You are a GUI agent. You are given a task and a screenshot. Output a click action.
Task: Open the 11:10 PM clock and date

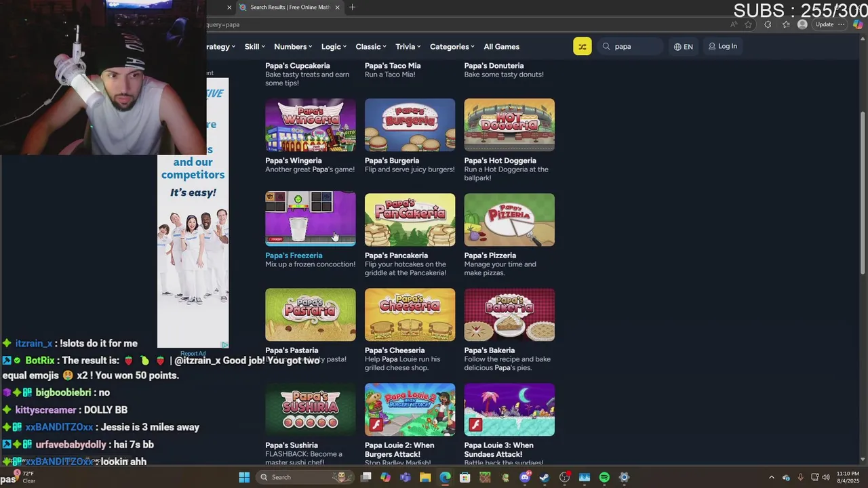848,477
